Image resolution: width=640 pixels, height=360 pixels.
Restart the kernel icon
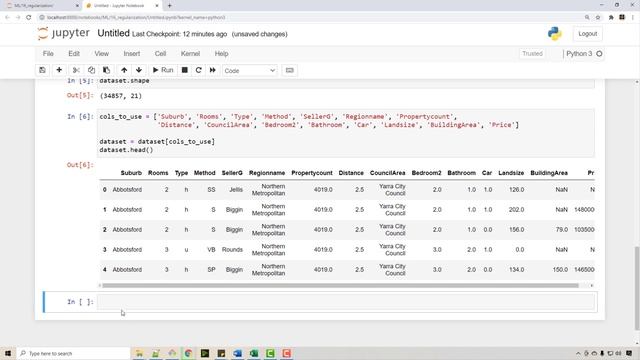tap(198, 70)
